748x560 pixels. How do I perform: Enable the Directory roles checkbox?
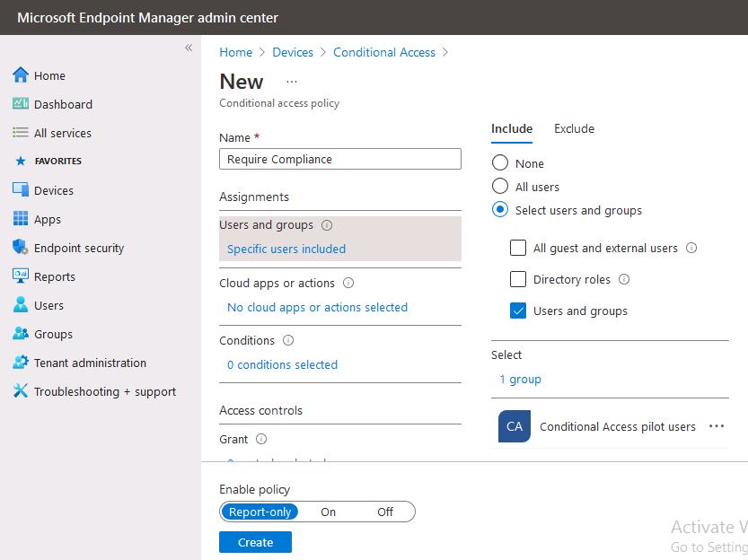(x=518, y=279)
